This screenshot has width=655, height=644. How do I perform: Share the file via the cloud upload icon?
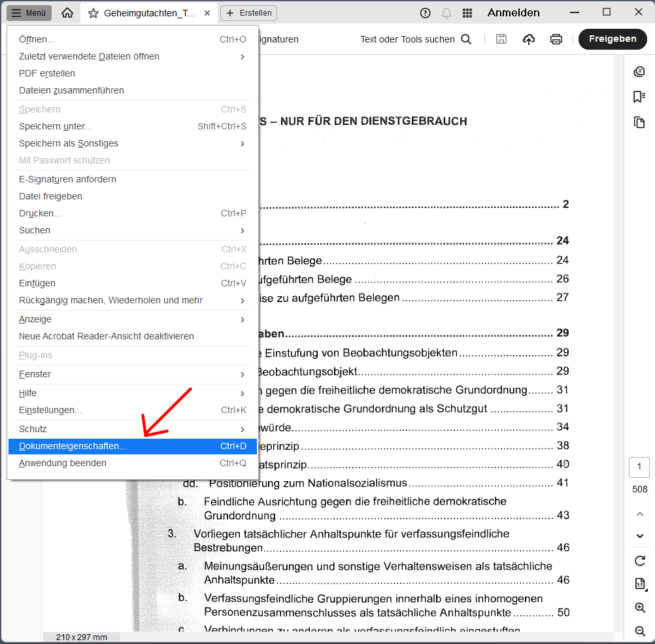pos(528,39)
